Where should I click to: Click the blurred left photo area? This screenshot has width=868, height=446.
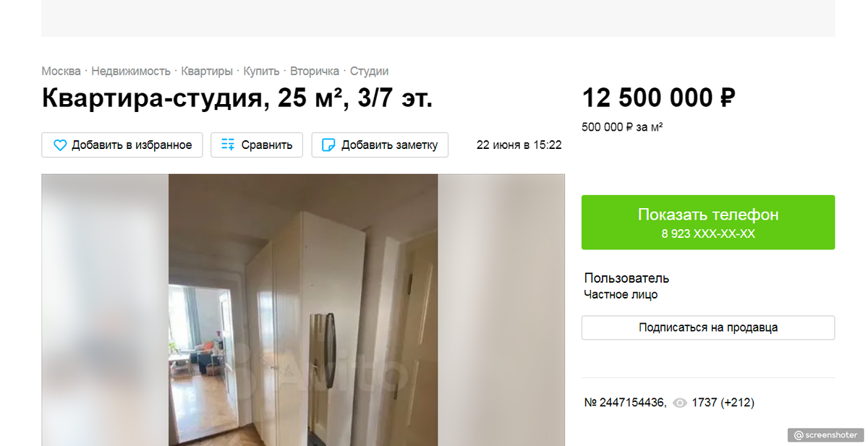click(x=105, y=310)
